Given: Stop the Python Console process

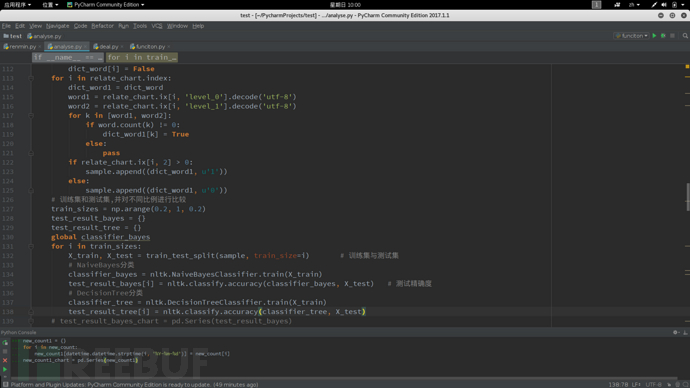Looking at the screenshot, I should click(5, 351).
